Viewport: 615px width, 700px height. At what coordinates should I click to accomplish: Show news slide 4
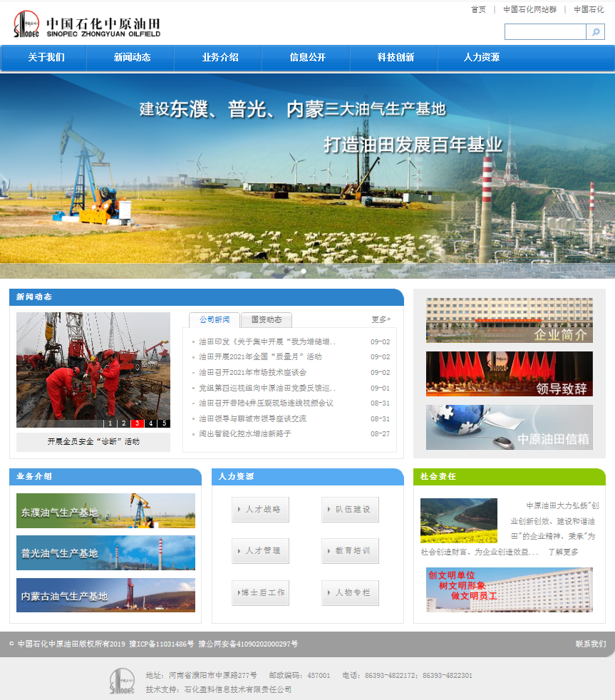(151, 423)
